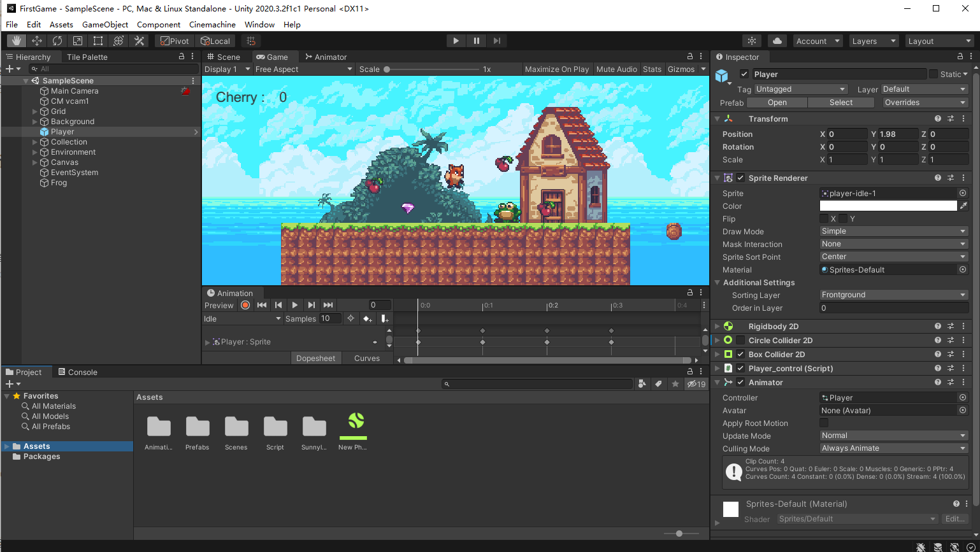Expand the Grid hierarchy item

35,111
